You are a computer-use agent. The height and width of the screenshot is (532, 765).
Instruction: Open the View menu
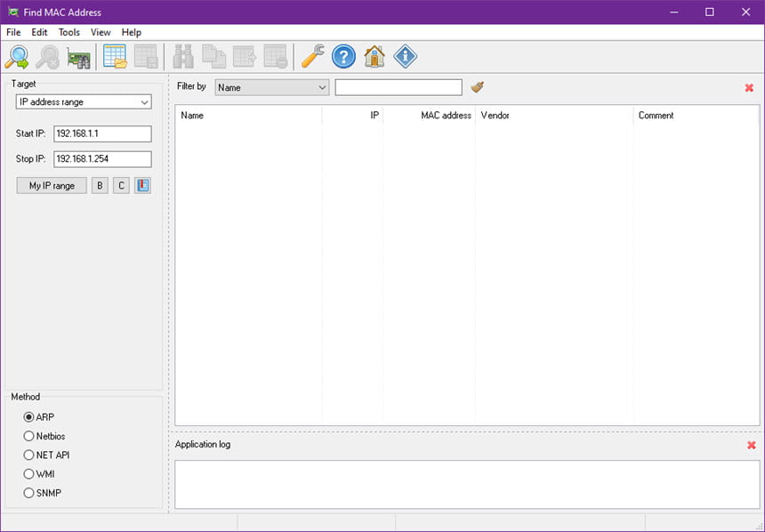[101, 32]
